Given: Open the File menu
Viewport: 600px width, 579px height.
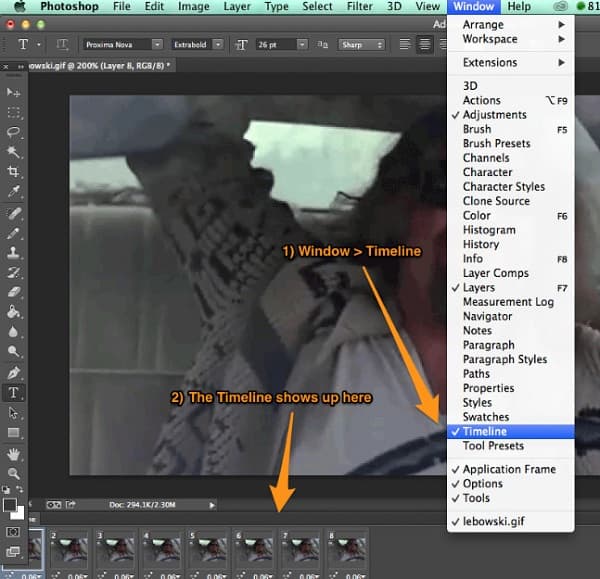Looking at the screenshot, I should click(122, 7).
